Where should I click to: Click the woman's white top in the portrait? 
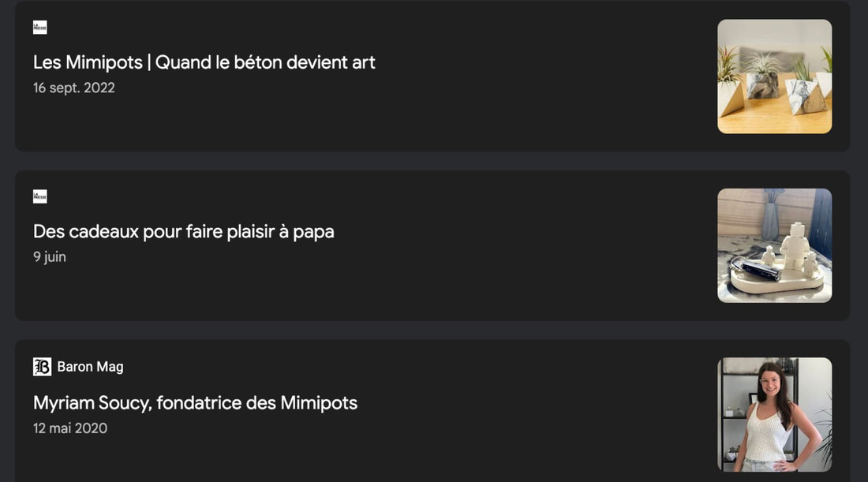tap(767, 434)
